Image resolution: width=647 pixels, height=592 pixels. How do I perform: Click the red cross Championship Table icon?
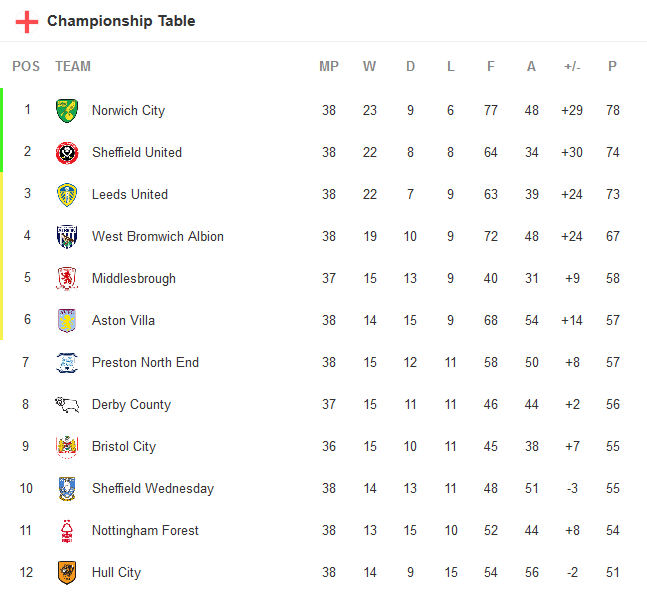[x=27, y=22]
